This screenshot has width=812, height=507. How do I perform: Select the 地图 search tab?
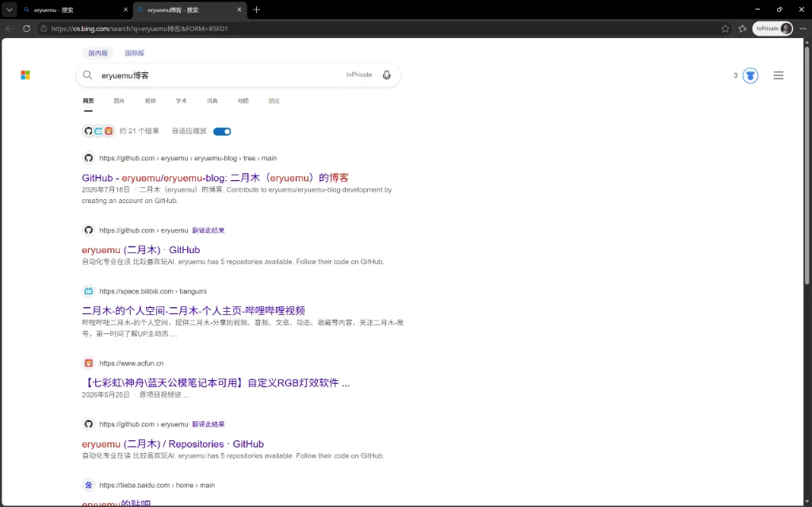point(243,101)
